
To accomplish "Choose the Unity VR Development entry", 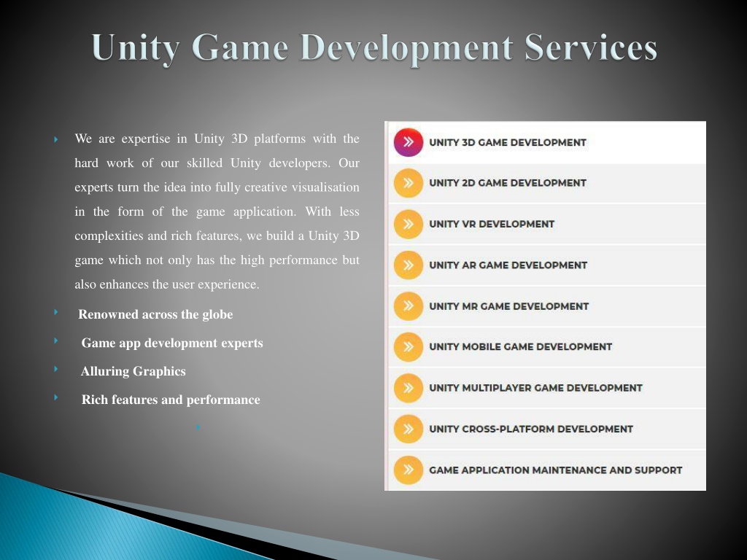I will (x=547, y=225).
